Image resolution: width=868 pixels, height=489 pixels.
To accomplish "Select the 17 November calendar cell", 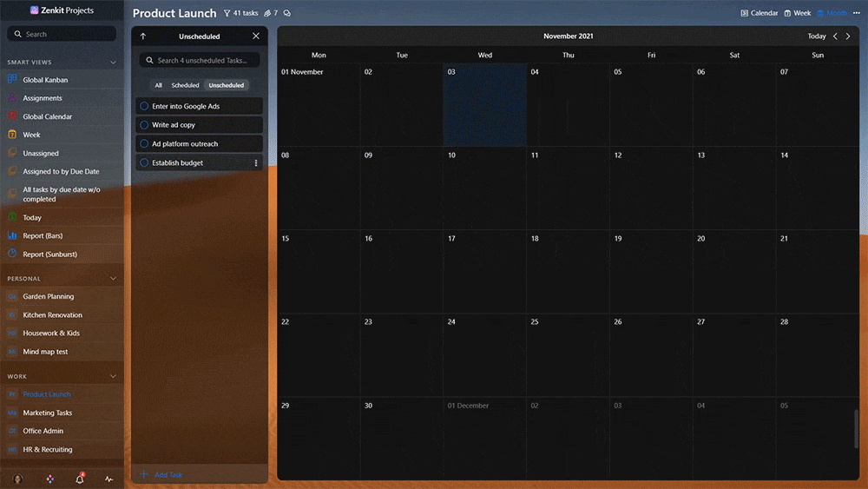I will click(485, 271).
